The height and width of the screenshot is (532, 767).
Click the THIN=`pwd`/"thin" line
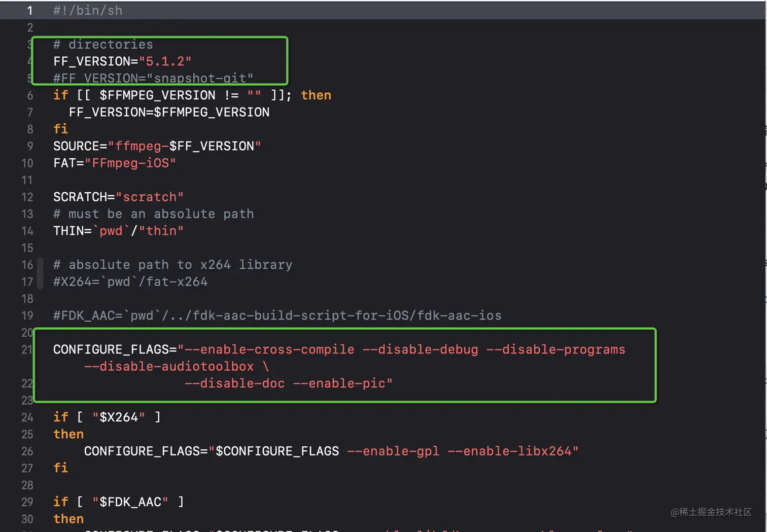119,231
